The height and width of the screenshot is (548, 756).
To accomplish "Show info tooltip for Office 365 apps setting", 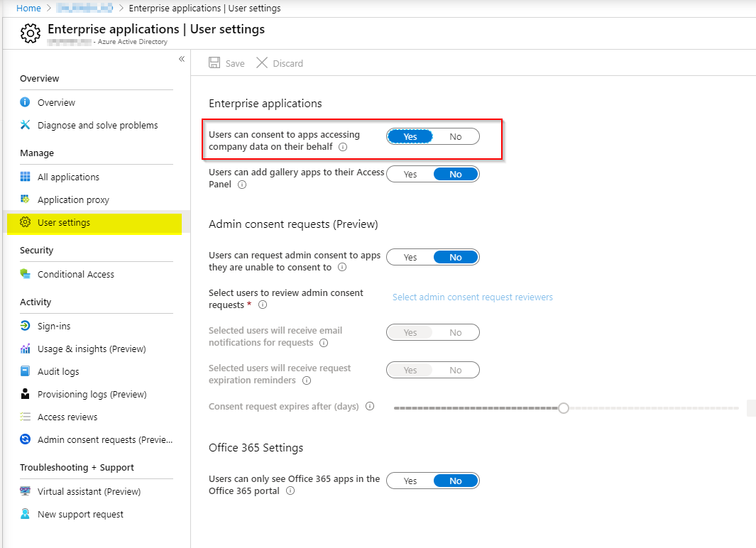I will [x=290, y=491].
